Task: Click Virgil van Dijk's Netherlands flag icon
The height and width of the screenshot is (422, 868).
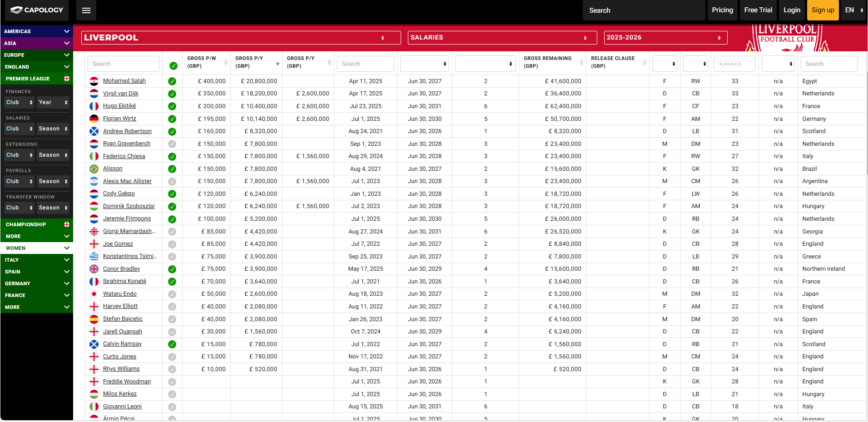Action: tap(94, 94)
